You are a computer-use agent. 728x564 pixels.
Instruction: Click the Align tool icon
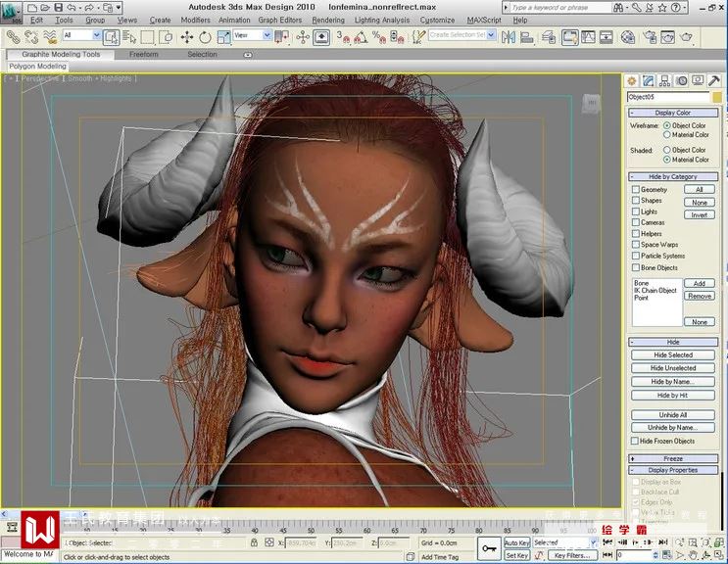pyautogui.click(x=526, y=37)
